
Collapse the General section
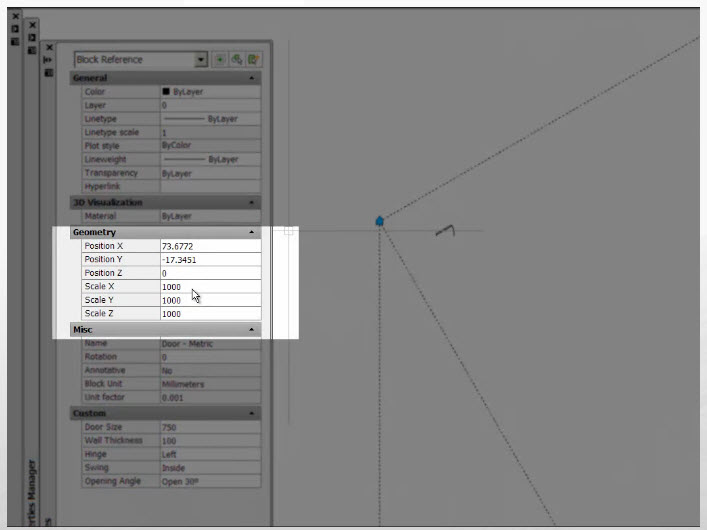coord(252,78)
